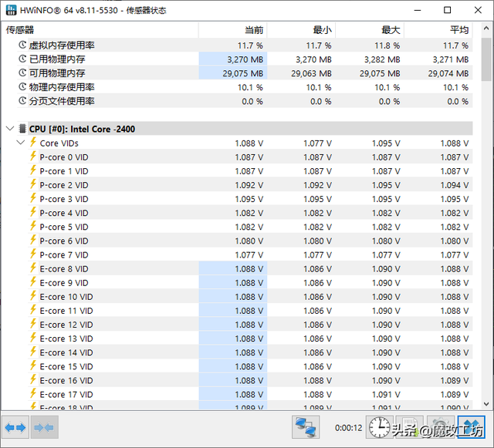Click clock icon beside 可用物理内存
The height and width of the screenshot is (448, 494).
(x=22, y=72)
